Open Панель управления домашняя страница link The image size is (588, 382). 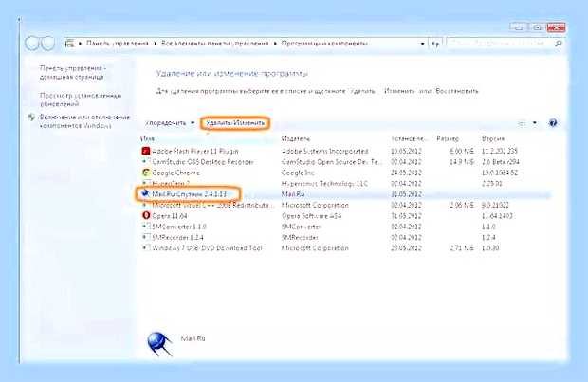coord(73,73)
